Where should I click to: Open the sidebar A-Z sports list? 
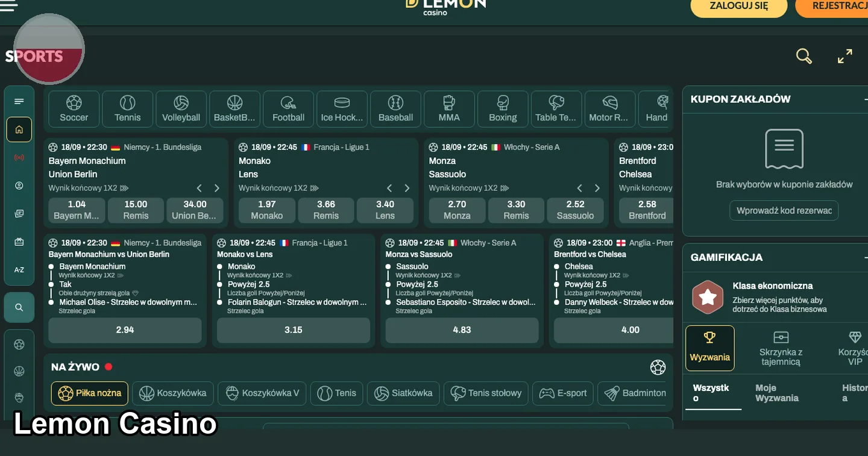(19, 269)
